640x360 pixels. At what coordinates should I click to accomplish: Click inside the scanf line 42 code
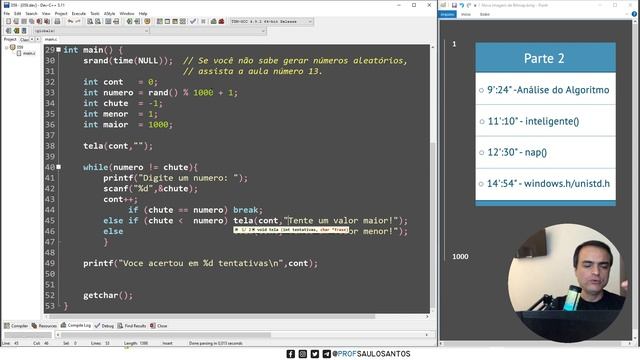click(151, 189)
